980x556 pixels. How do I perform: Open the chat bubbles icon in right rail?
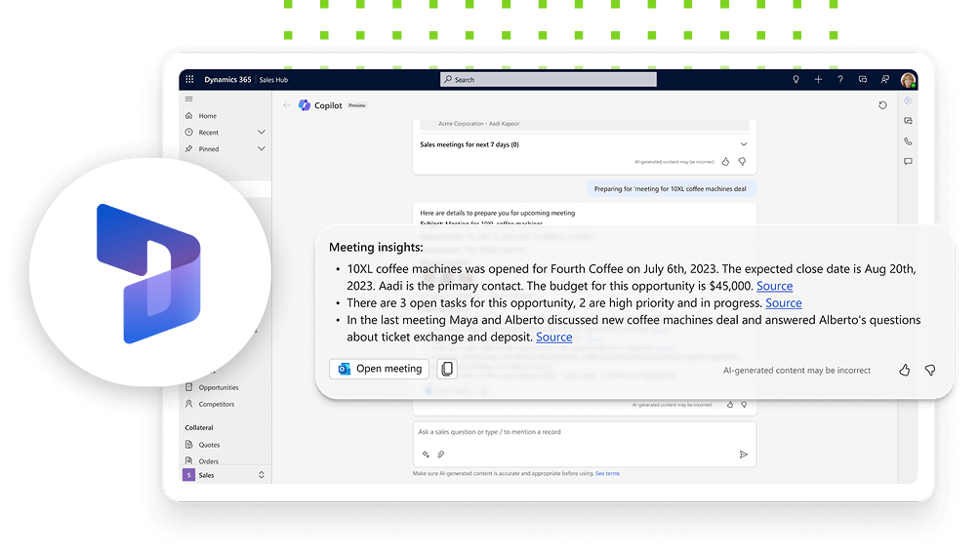point(908,121)
